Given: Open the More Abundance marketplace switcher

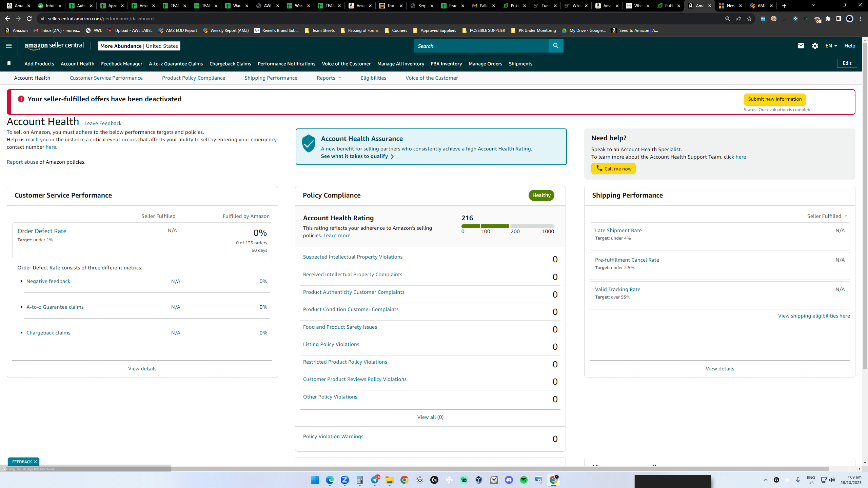Looking at the screenshot, I should [139, 46].
